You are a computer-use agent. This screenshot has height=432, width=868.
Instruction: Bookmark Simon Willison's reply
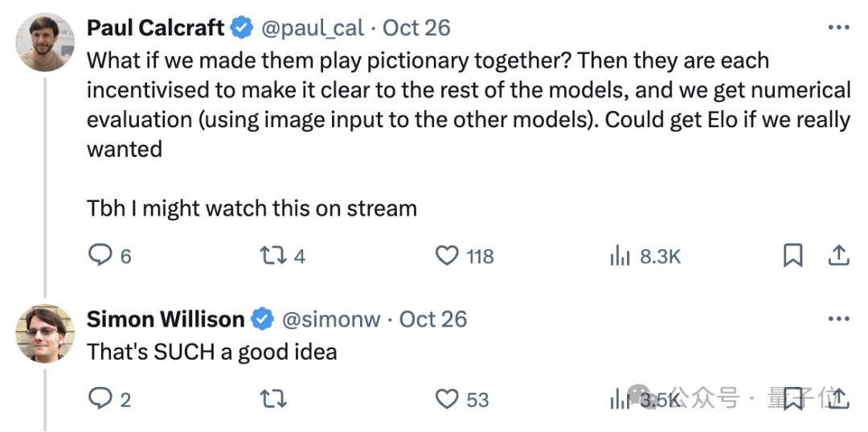point(793,399)
